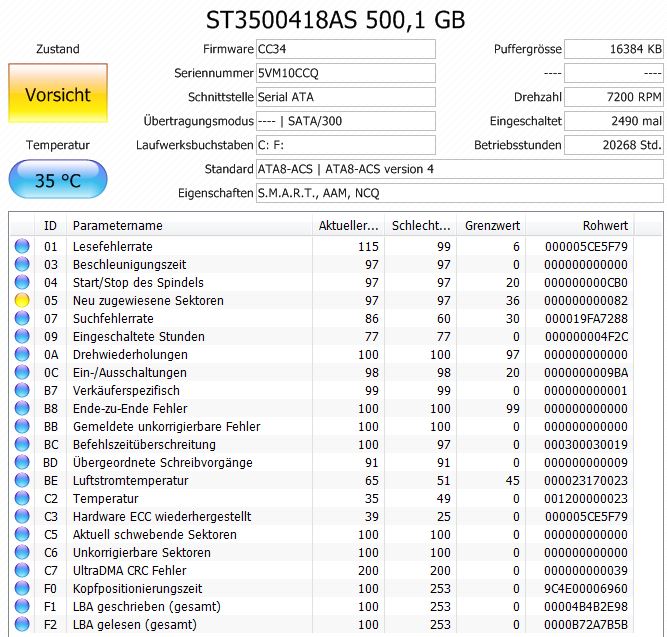This screenshot has width=667, height=637.
Task: Click the status icon for Verkäuferspezifisch
Action: 22,390
